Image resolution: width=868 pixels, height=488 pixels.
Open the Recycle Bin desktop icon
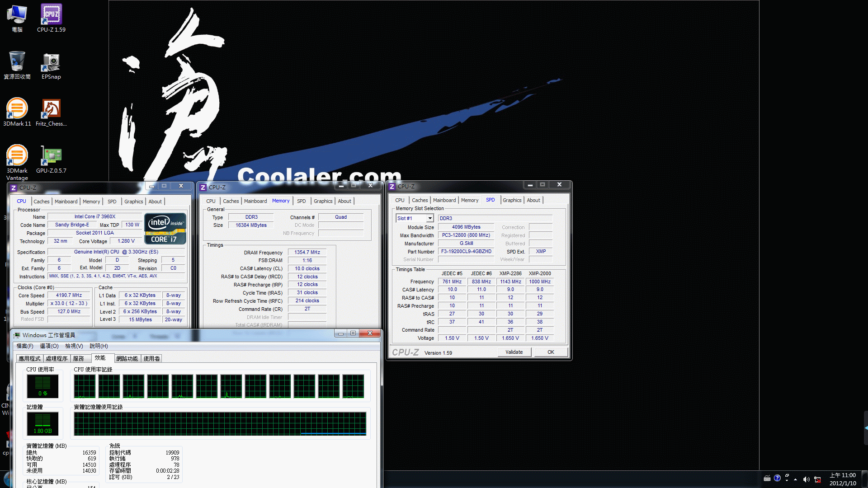(x=17, y=65)
